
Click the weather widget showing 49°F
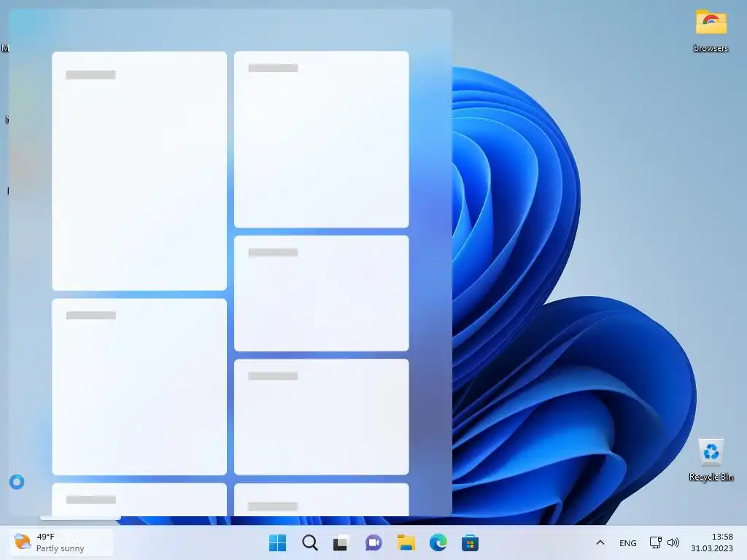(62, 542)
